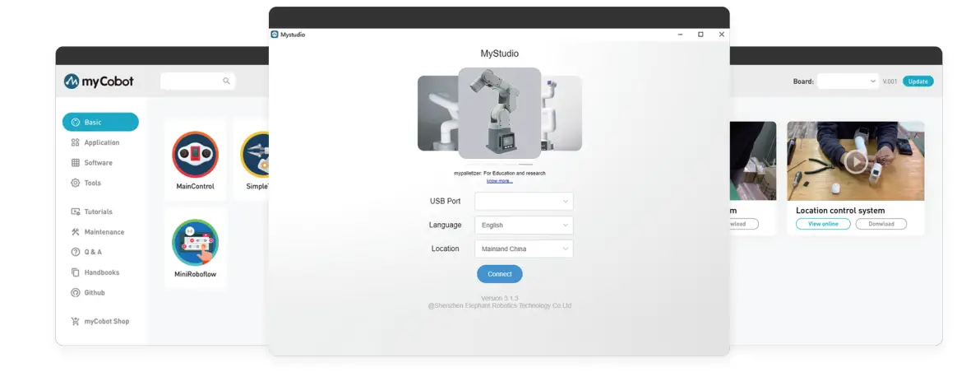This screenshot has height=372, width=980.
Task: Click MiniRoboflow label text
Action: click(195, 274)
